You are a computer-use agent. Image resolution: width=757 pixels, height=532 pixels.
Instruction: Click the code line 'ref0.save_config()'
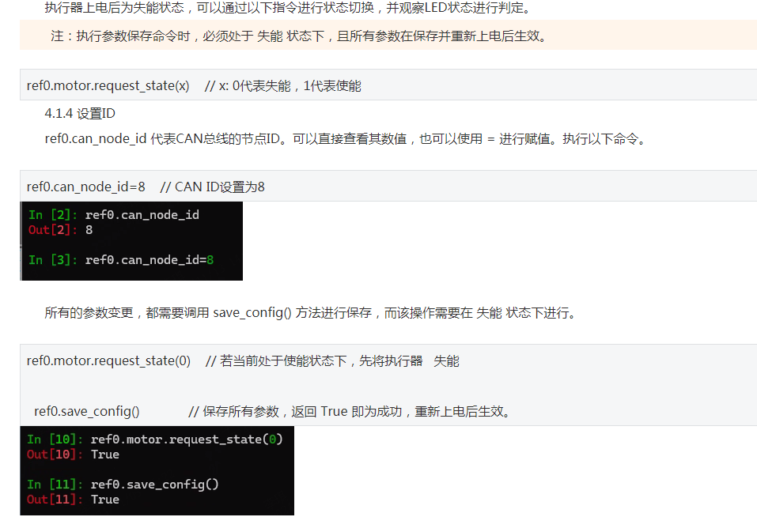click(87, 411)
